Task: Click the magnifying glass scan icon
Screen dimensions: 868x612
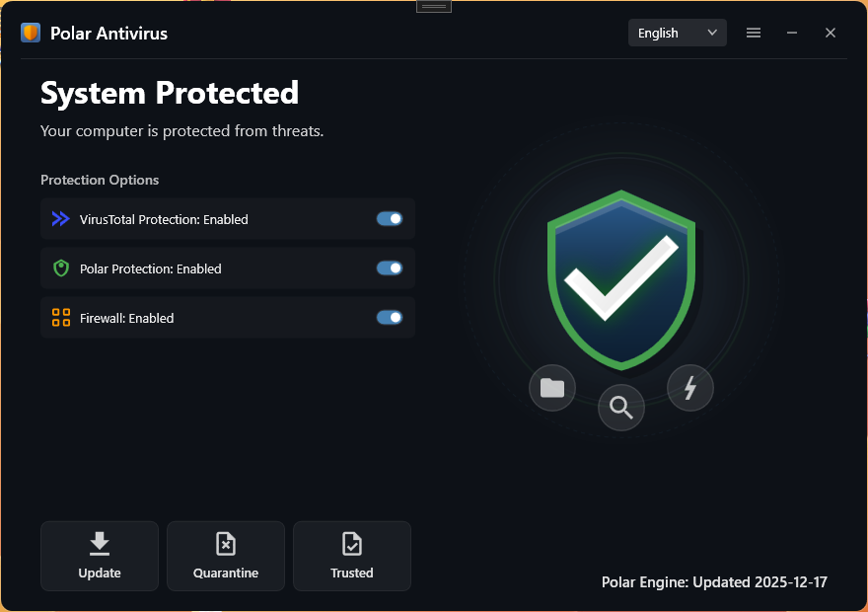Action: pos(621,408)
